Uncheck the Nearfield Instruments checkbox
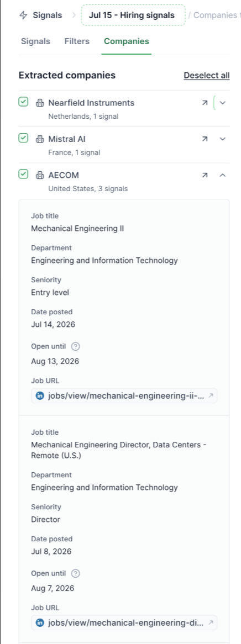This screenshot has width=241, height=644. point(23,102)
